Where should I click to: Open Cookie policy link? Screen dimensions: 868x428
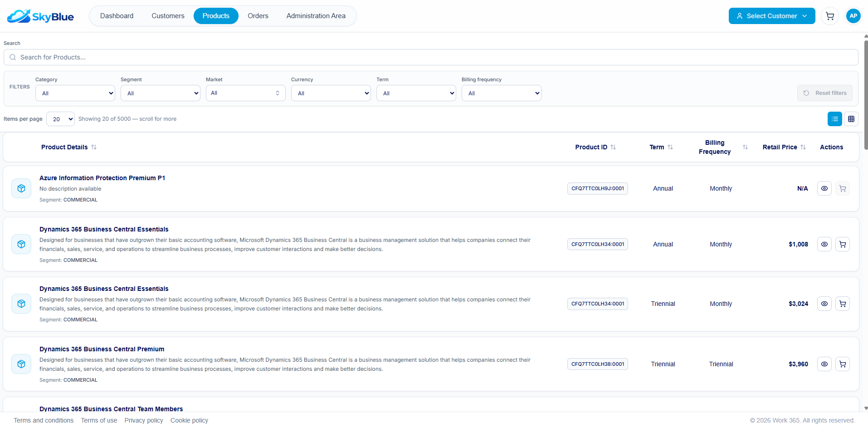(189, 420)
